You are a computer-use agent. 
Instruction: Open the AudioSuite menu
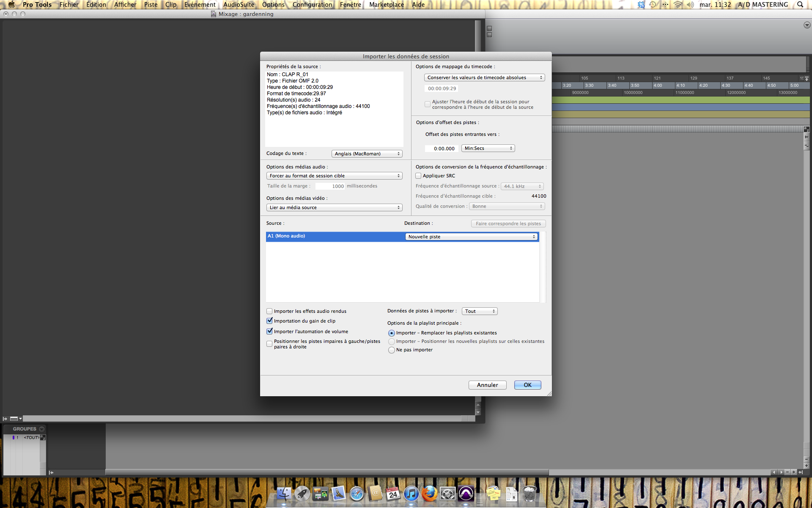point(239,5)
